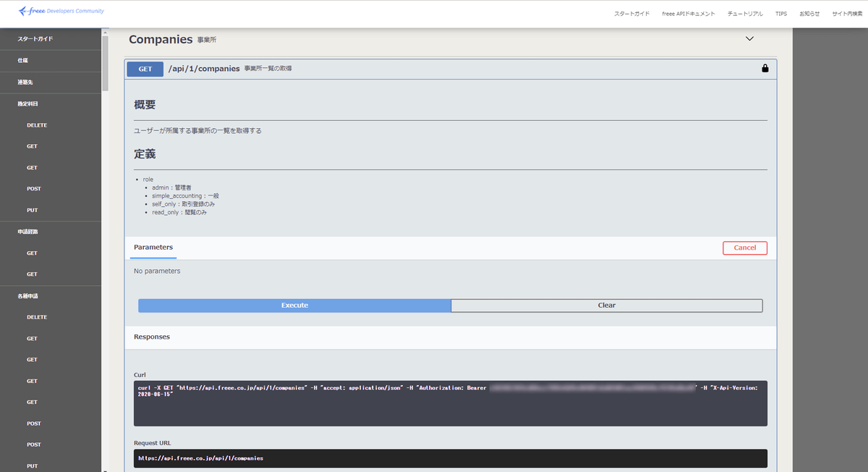
Task: Select DELETE under 勘定科目 in sidebar
Action: tap(37, 125)
